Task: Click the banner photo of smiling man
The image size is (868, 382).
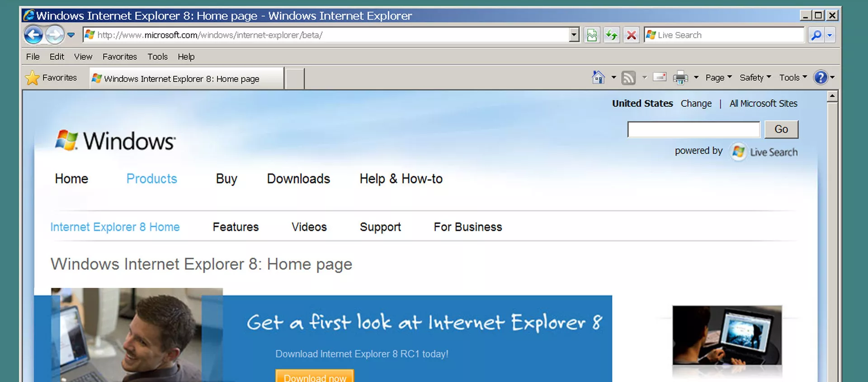Action: pyautogui.click(x=137, y=335)
